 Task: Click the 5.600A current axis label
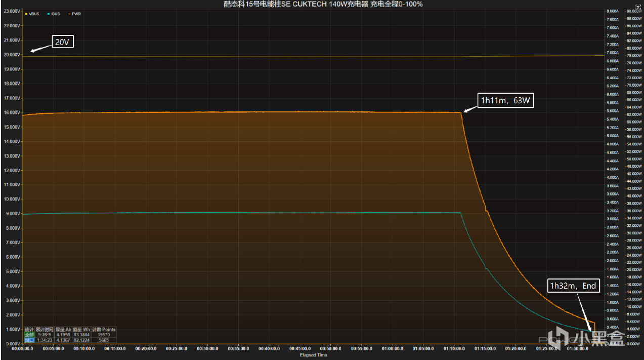click(612, 111)
